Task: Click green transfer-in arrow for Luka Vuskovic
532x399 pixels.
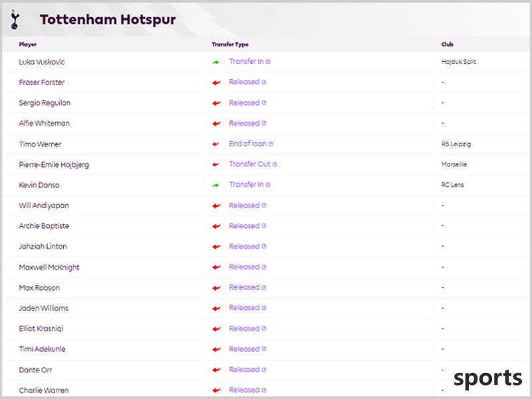Action: (215, 62)
